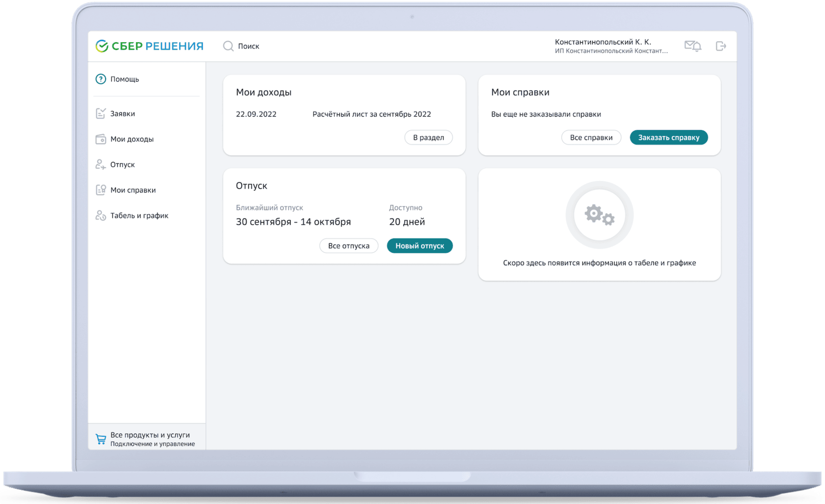Click Мои доходы card title

[263, 92]
